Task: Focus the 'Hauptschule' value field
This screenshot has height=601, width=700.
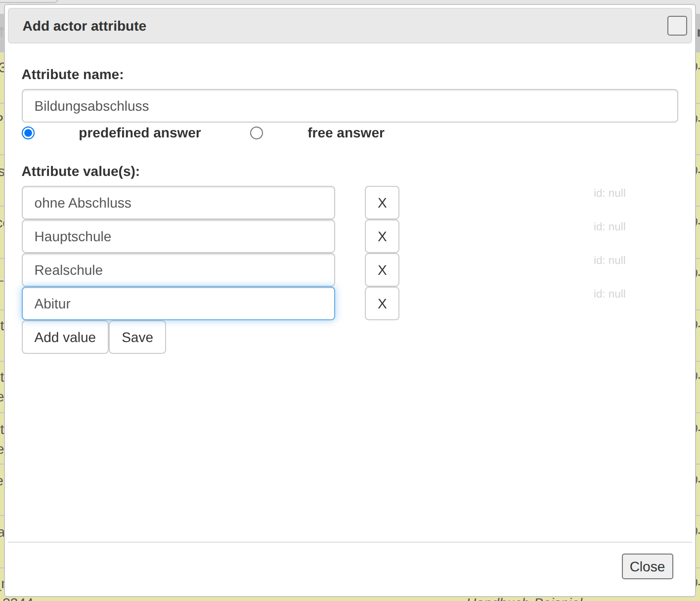Action: pyautogui.click(x=178, y=236)
